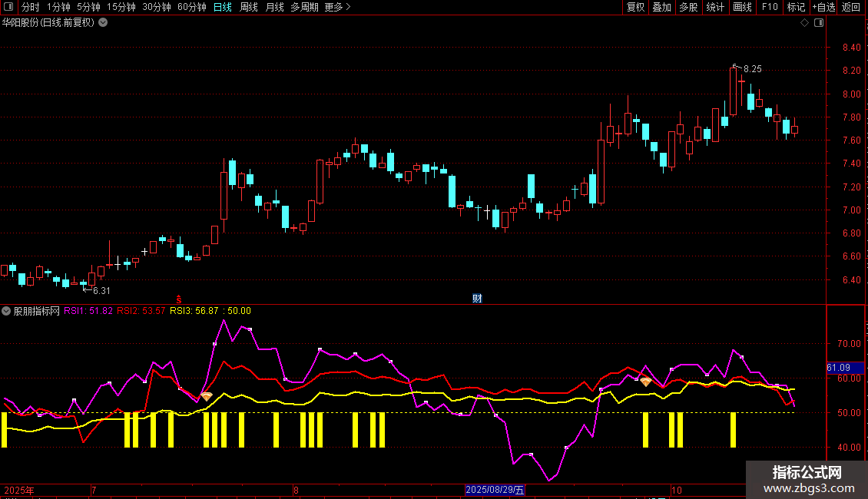Switch to 分时 intraday view
The width and height of the screenshot is (868, 499).
(31, 7)
